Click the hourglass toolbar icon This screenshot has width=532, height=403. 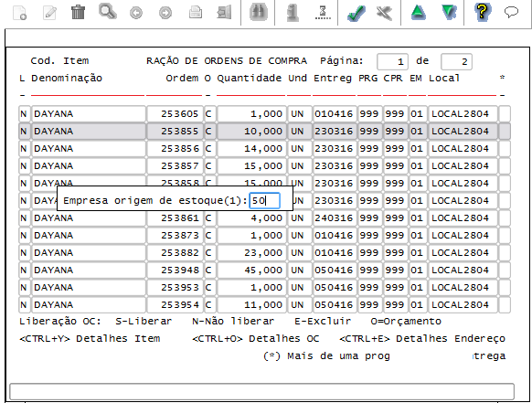click(x=323, y=13)
